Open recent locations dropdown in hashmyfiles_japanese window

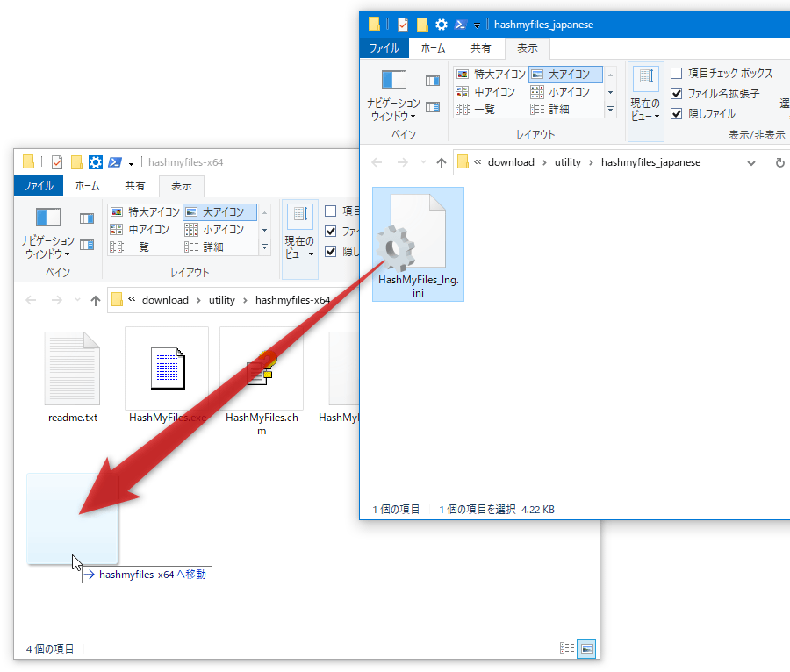click(x=423, y=162)
